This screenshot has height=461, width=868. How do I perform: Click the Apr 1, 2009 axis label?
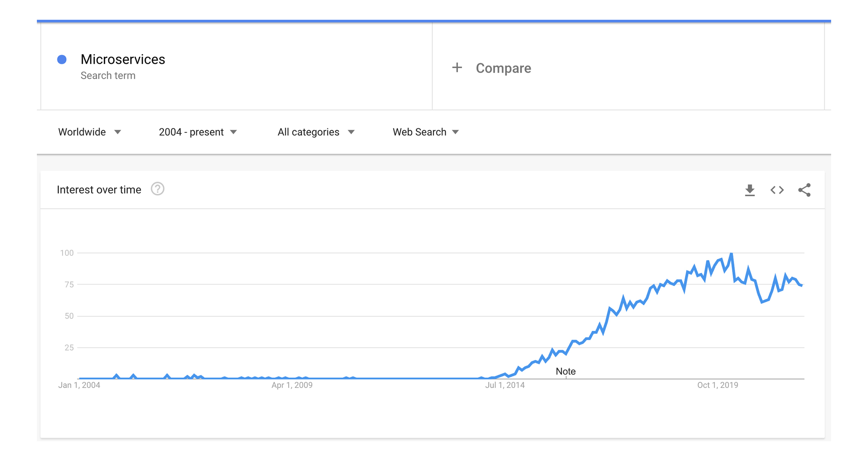click(x=292, y=385)
